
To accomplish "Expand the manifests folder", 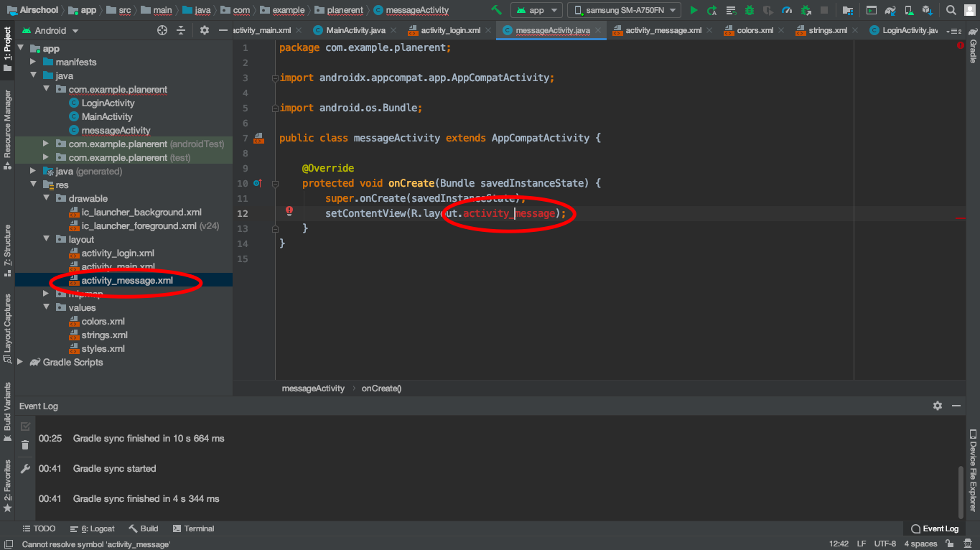I will [33, 62].
